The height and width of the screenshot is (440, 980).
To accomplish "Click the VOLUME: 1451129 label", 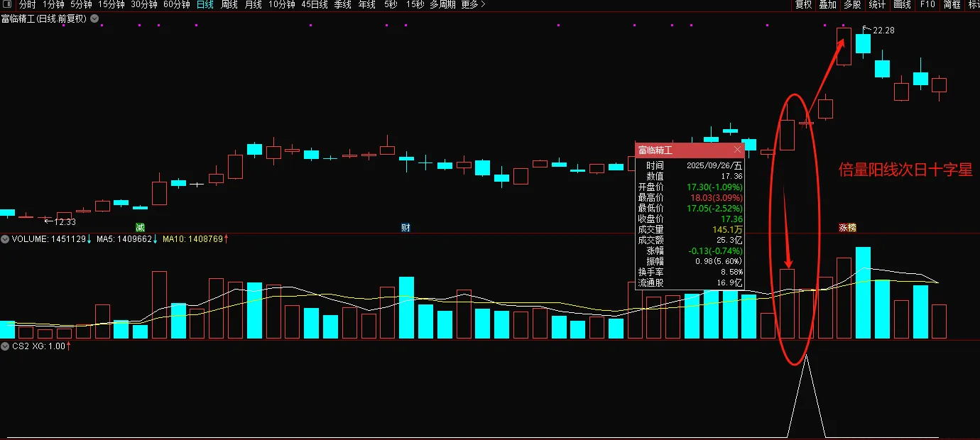I will tap(49, 239).
